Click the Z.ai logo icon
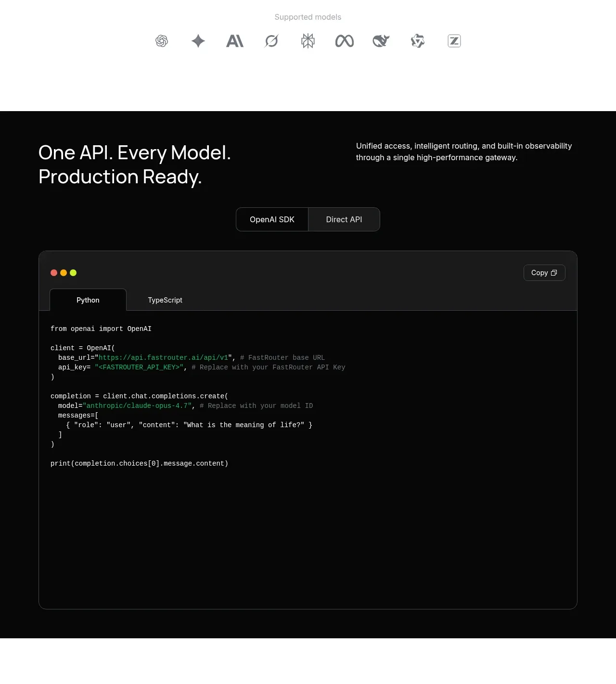 click(454, 41)
